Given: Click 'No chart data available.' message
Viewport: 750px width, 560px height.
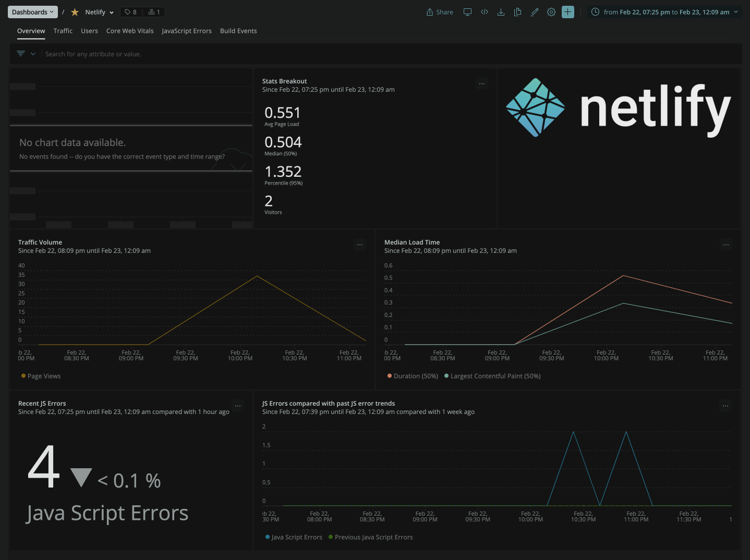Looking at the screenshot, I should (72, 142).
